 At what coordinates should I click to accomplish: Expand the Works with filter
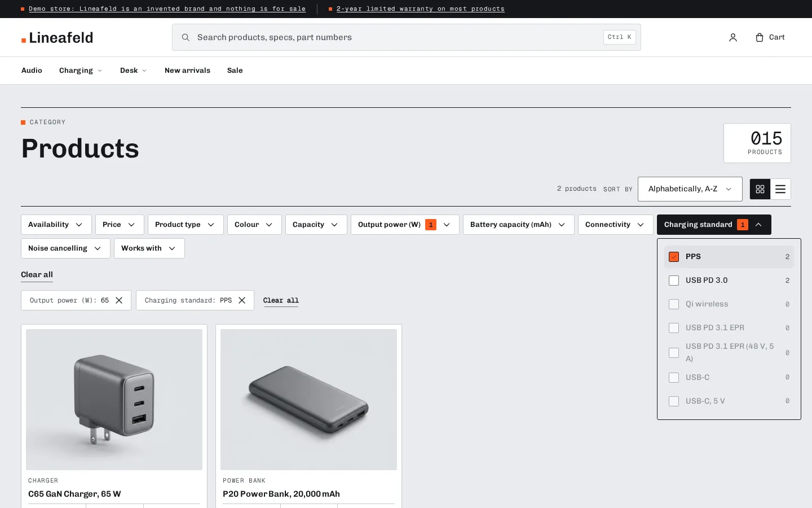[149, 248]
